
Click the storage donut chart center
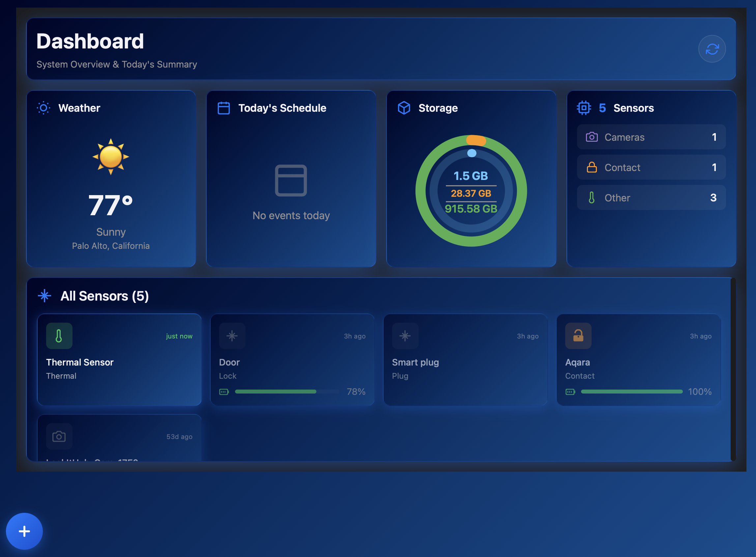(x=471, y=191)
